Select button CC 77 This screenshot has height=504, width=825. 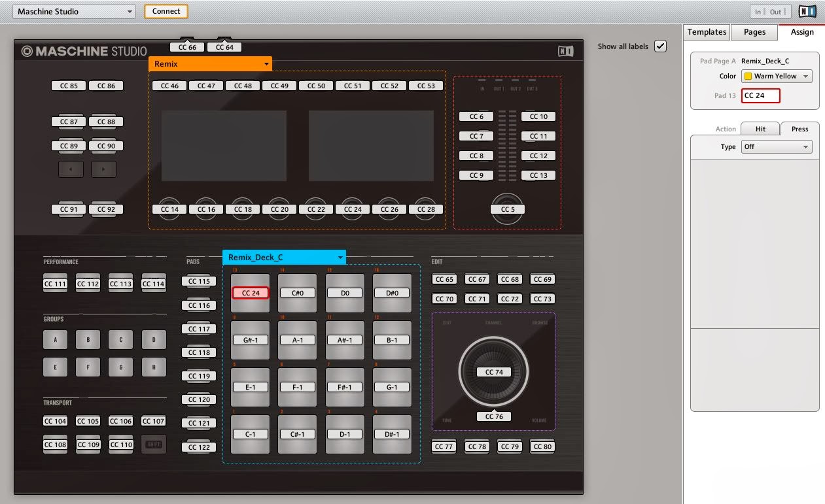click(x=444, y=446)
